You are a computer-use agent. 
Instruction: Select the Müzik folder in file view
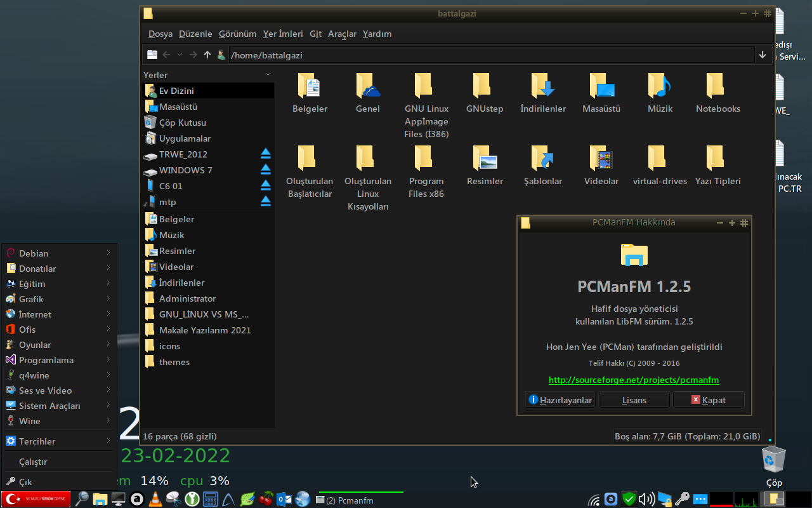coord(660,85)
